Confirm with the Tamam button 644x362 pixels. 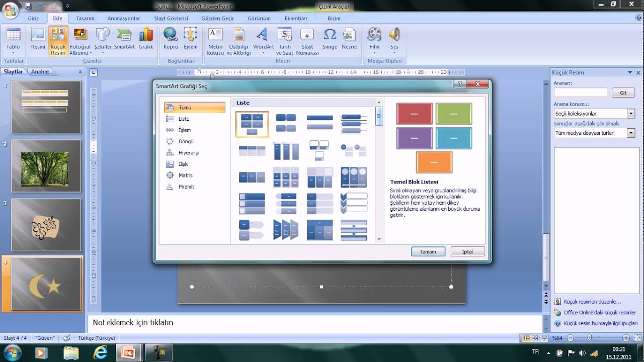(428, 251)
